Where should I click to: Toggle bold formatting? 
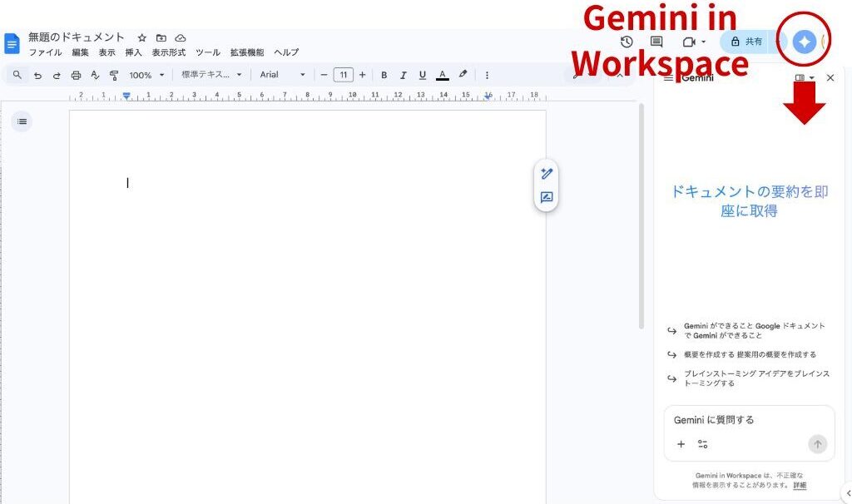coord(384,75)
